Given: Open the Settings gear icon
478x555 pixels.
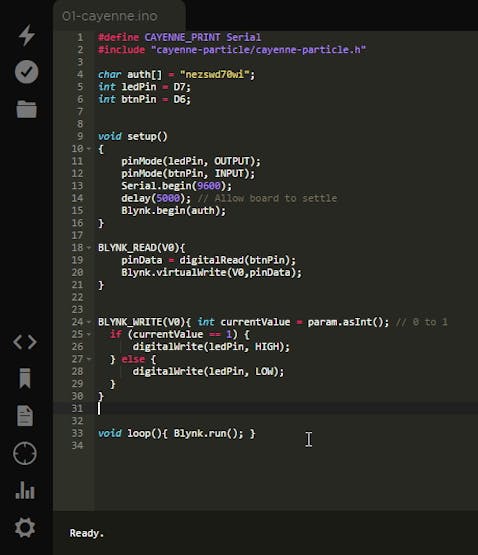Looking at the screenshot, I should tap(25, 527).
